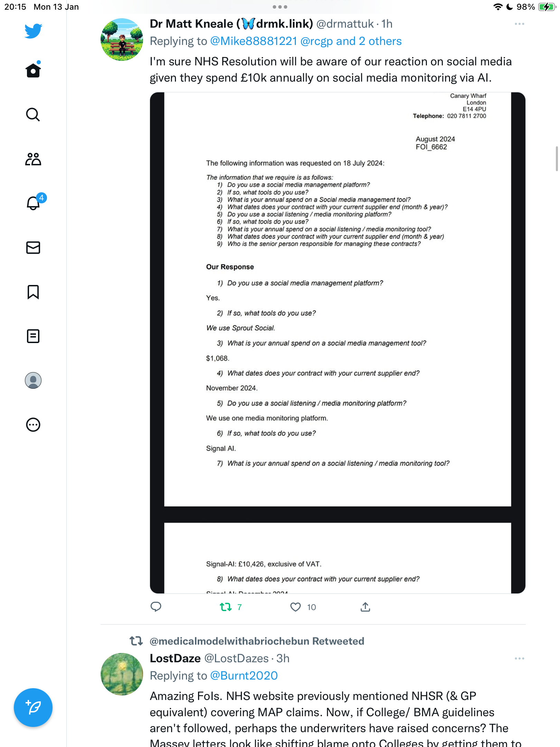Reply to Dr Matt Kneale's tweet
Viewport: 560px width, 747px height.
click(156, 607)
